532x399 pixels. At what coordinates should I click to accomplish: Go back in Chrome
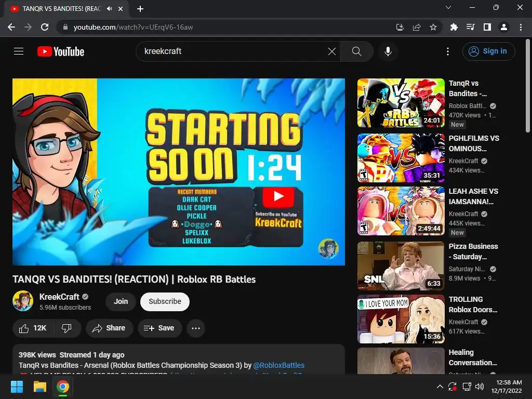(x=11, y=27)
